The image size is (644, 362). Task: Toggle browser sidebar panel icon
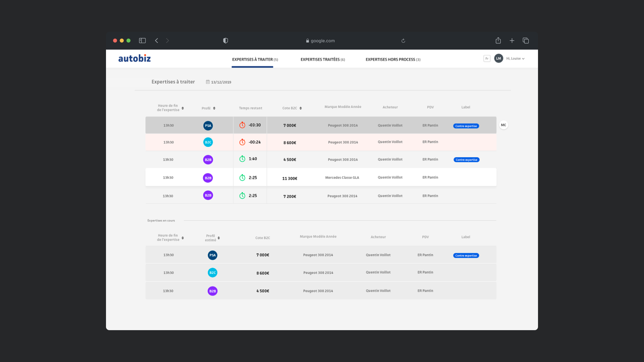[x=142, y=41]
